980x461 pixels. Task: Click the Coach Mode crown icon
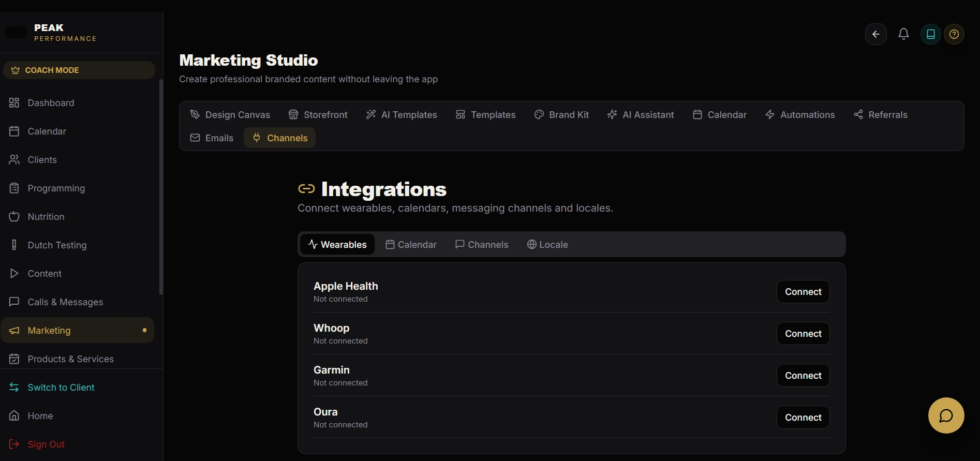16,70
